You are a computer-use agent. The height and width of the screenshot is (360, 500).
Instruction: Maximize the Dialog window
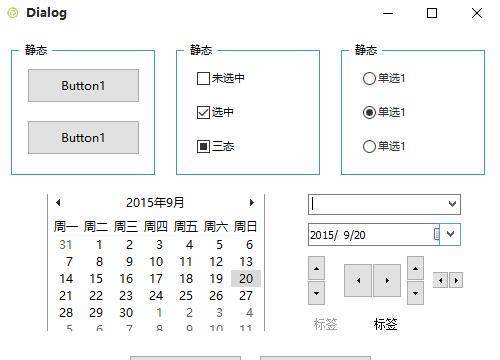[432, 13]
